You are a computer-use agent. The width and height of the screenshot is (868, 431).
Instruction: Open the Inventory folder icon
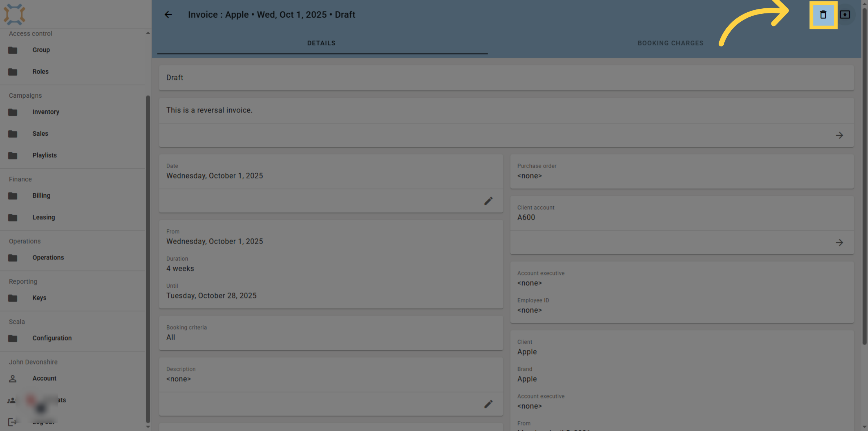(13, 112)
